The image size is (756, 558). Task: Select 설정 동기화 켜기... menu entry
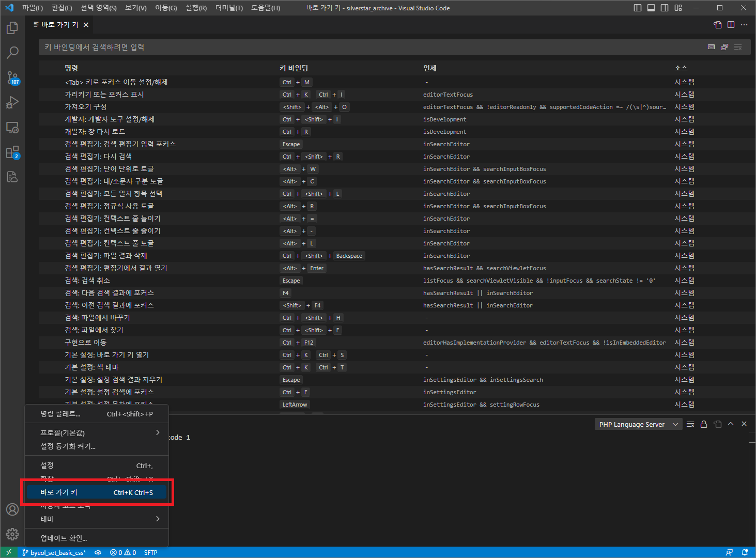coord(97,446)
